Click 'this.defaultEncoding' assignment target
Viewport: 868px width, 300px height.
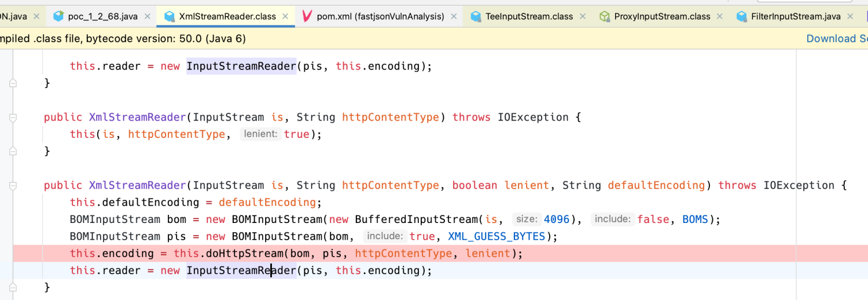135,203
